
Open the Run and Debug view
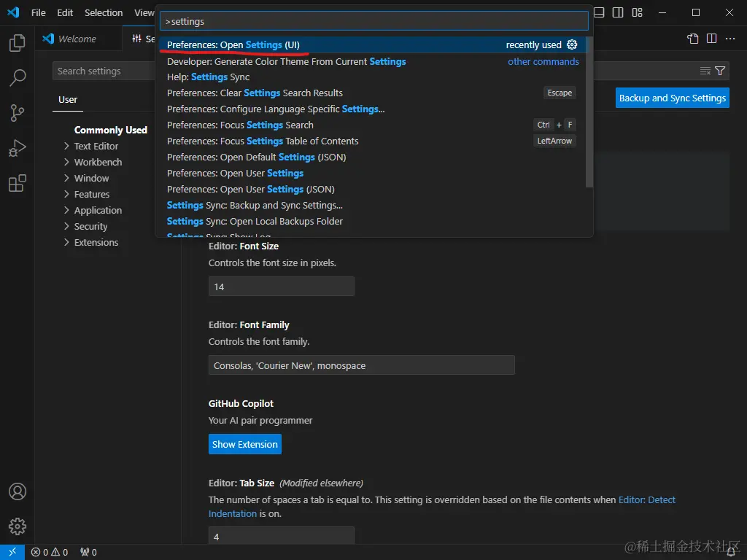18,148
